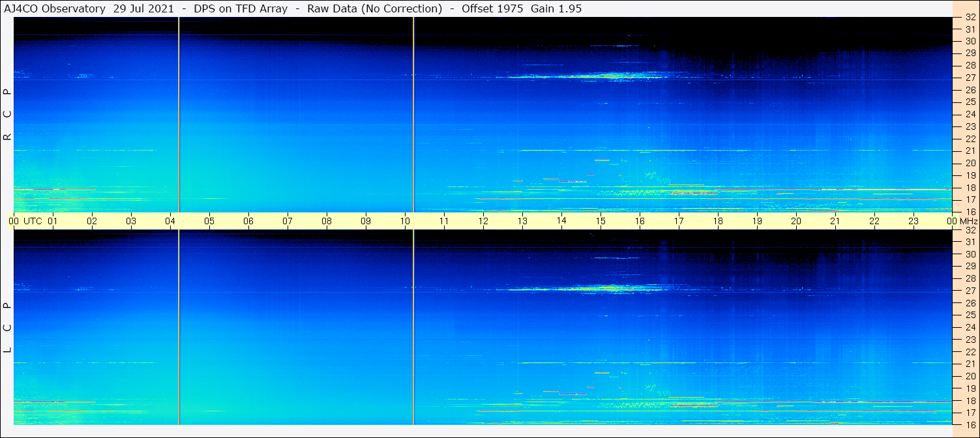Viewport: 980px width, 438px height.
Task: Click the 'L C P' panel label
Action: tap(8, 327)
